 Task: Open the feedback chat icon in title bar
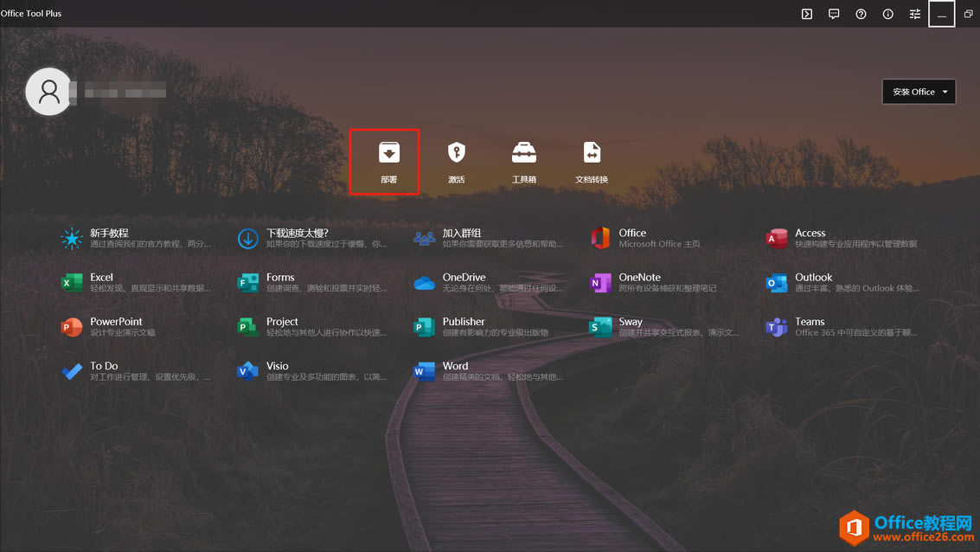[834, 14]
